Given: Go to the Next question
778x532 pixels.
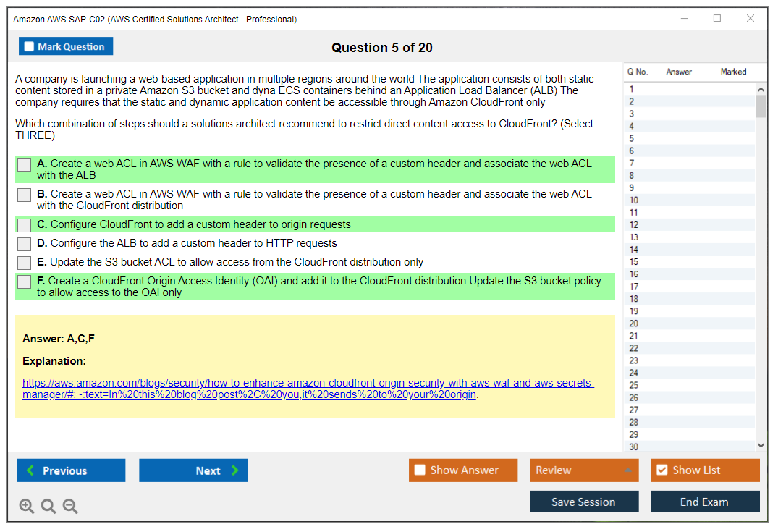Looking at the screenshot, I should [193, 470].
